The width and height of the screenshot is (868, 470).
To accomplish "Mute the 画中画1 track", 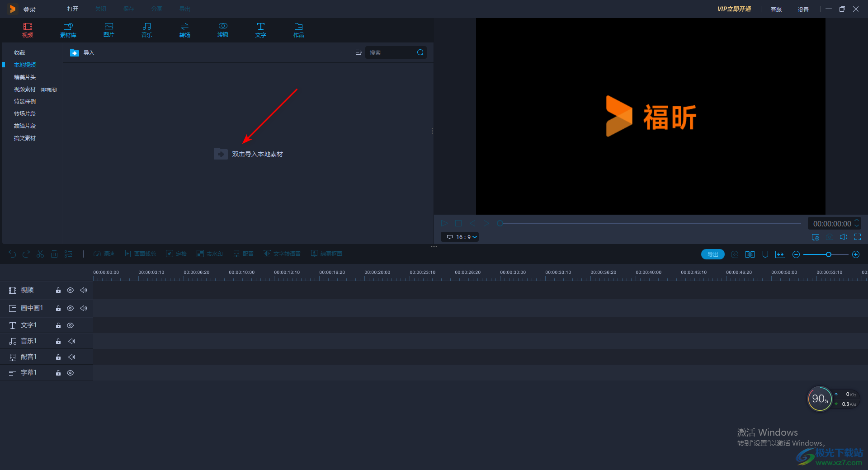I will click(x=84, y=308).
